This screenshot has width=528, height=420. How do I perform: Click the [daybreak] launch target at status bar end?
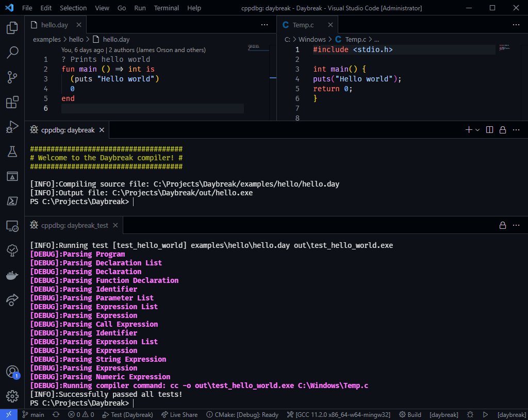(x=511, y=415)
